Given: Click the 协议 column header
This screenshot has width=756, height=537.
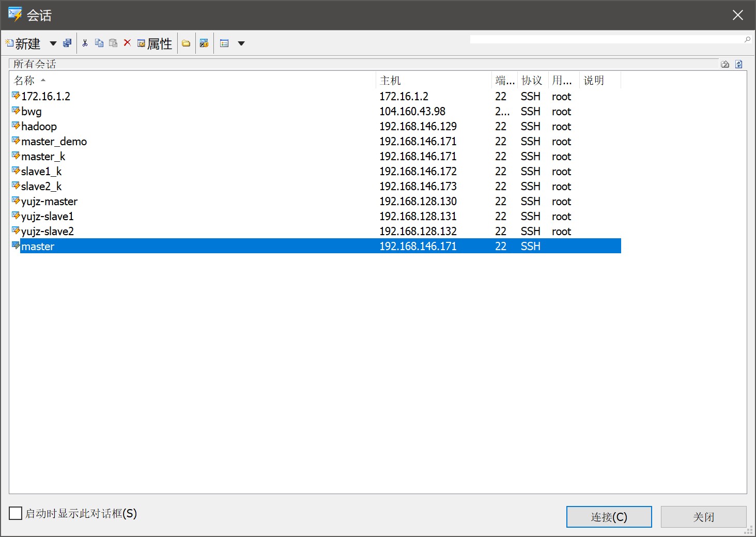Looking at the screenshot, I should [x=531, y=81].
